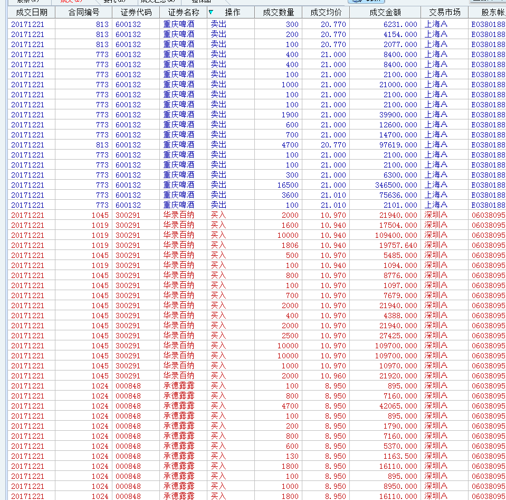The image size is (506, 500).
Task: Click the amount 12600.000
Action: pyautogui.click(x=398, y=125)
